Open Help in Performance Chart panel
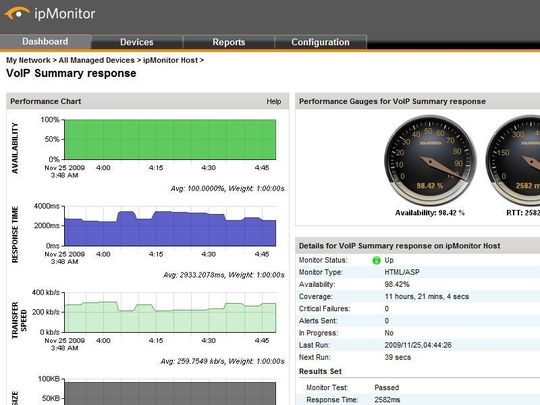Image resolution: width=540 pixels, height=405 pixels. coord(273,101)
